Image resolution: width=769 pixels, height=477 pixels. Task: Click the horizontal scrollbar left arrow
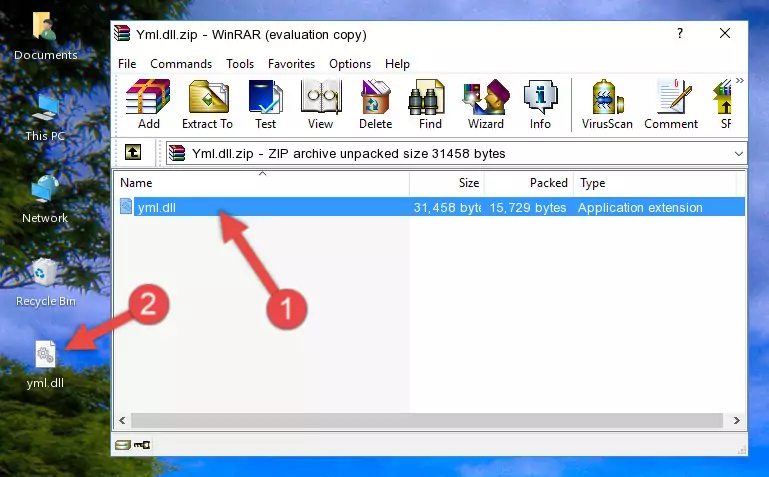[x=122, y=420]
